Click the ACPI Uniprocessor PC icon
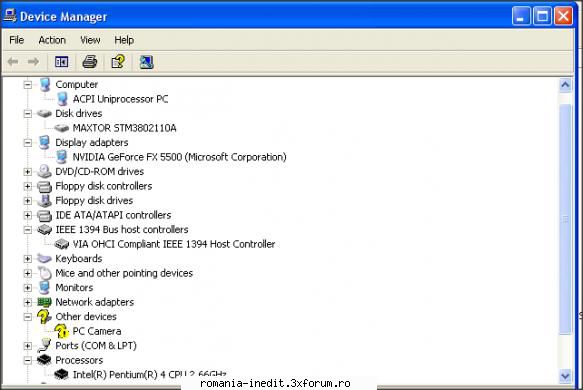The width and height of the screenshot is (583, 390). click(62, 99)
